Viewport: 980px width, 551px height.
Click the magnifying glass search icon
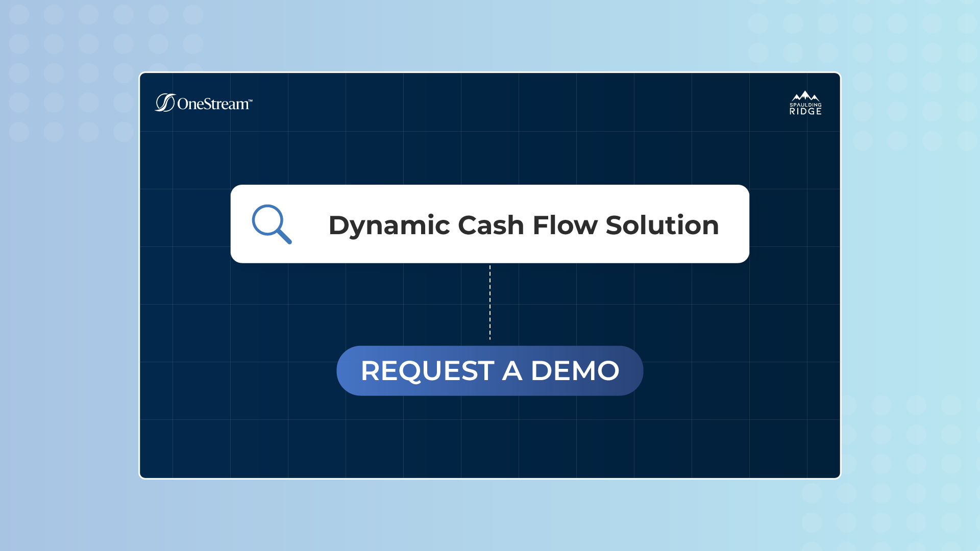[271, 224]
